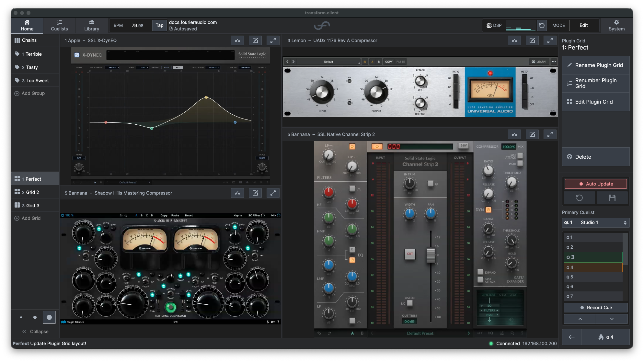Click the reset icon beside the DSP meter
This screenshot has width=644, height=362.
pyautogui.click(x=542, y=25)
